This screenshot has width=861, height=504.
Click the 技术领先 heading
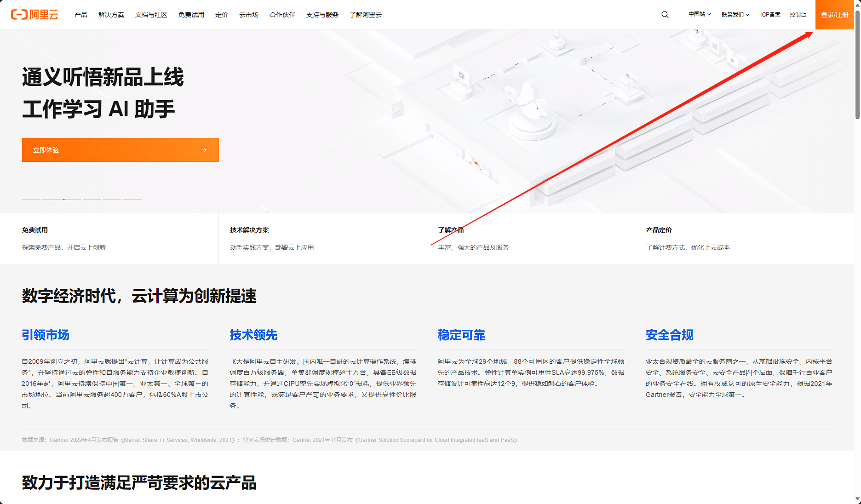pyautogui.click(x=253, y=335)
